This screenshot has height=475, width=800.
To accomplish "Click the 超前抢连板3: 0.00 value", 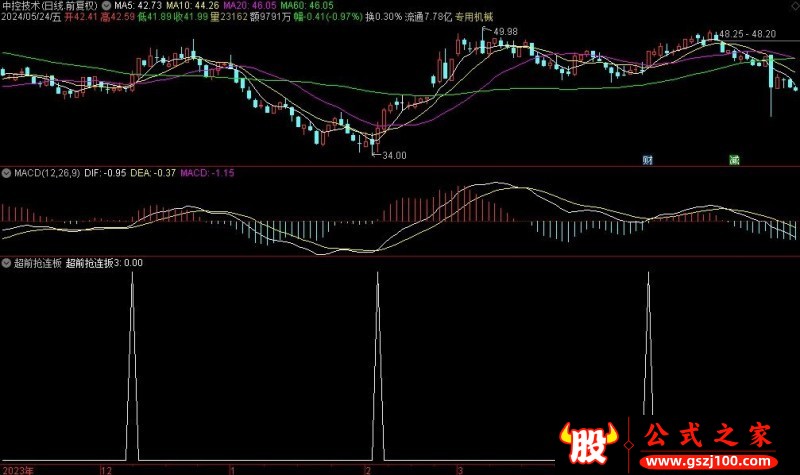I will click(x=104, y=263).
